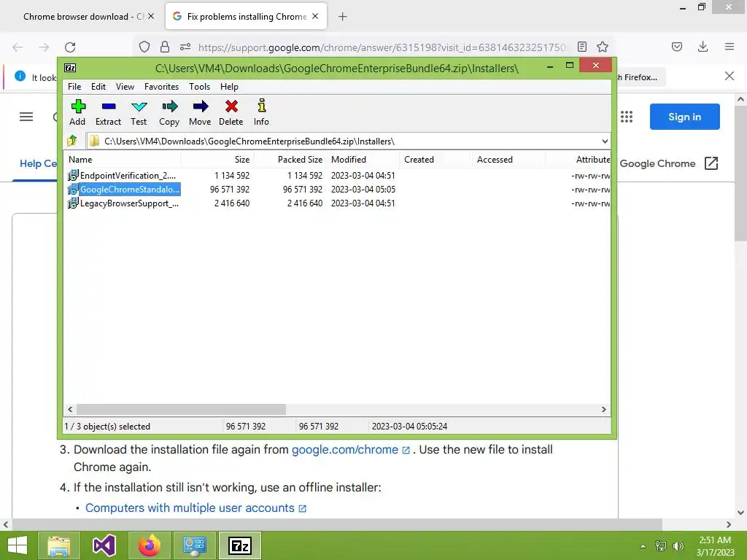Toggle Firefox reader view
The width and height of the screenshot is (747, 560).
[x=581, y=47]
